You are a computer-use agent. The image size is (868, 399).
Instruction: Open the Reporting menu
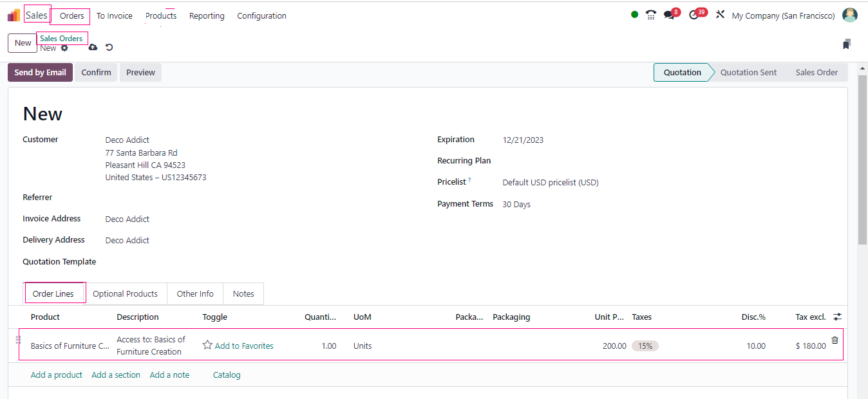207,16
